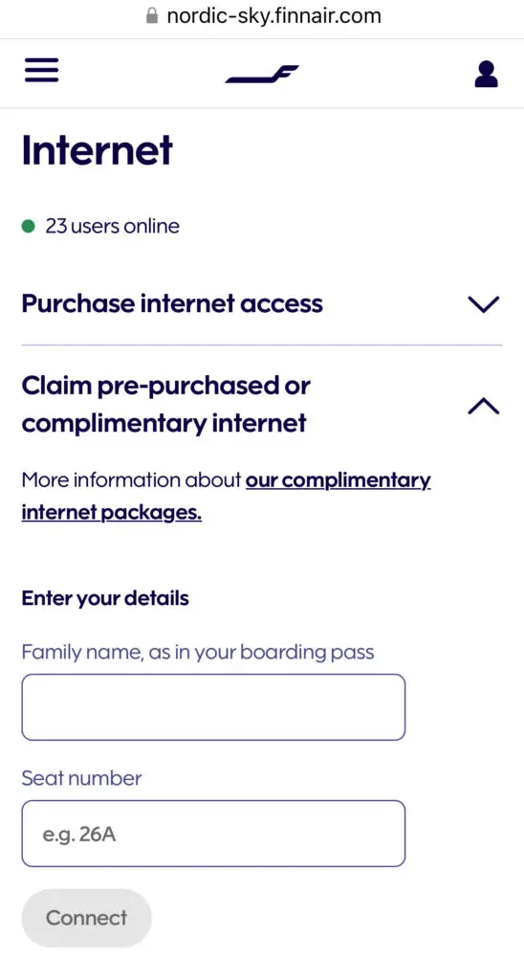The height and width of the screenshot is (980, 524).
Task: Tap the Purchase internet access heading
Action: (172, 303)
